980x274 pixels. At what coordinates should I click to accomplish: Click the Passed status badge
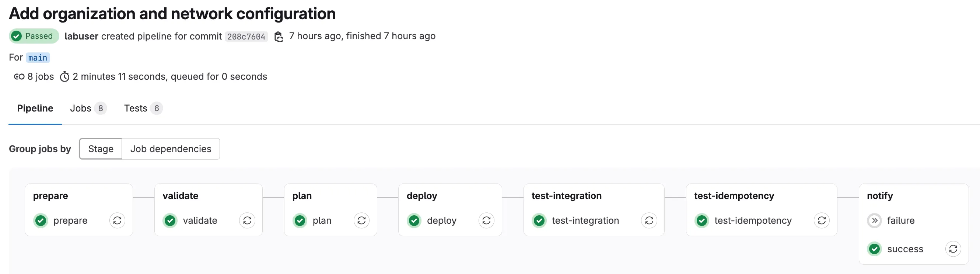point(34,36)
